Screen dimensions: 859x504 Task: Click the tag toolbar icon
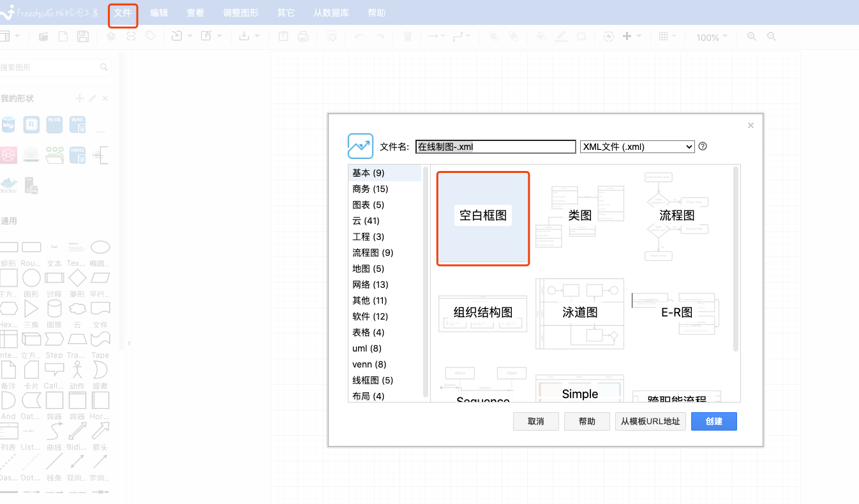pos(150,36)
